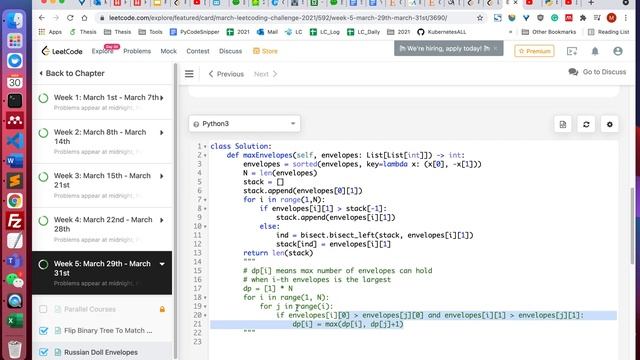Click the page vertical scrollbar
The width and height of the screenshot is (640, 360).
click(x=632, y=225)
